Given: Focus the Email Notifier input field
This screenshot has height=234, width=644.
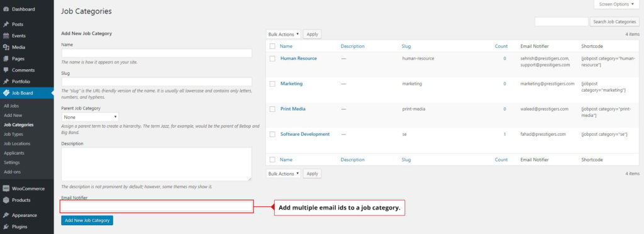Looking at the screenshot, I should click(157, 206).
